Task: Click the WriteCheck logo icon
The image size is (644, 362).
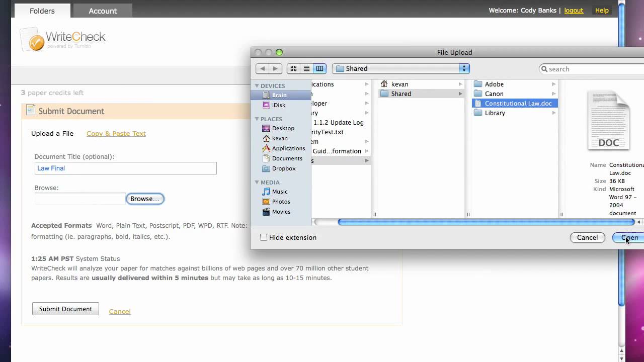Action: tap(31, 39)
